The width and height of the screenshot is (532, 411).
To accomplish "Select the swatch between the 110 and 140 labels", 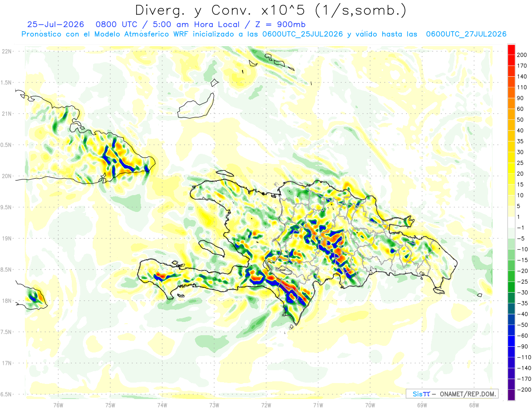I will click(x=511, y=82).
